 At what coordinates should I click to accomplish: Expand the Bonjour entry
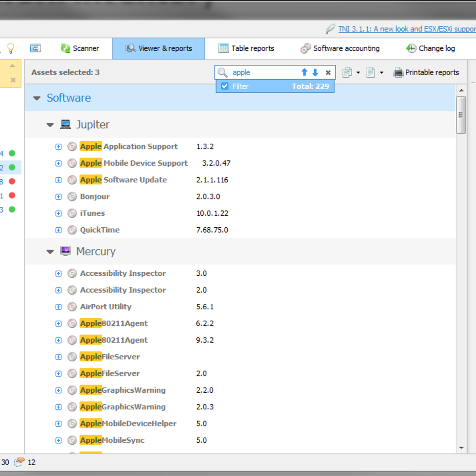click(59, 197)
